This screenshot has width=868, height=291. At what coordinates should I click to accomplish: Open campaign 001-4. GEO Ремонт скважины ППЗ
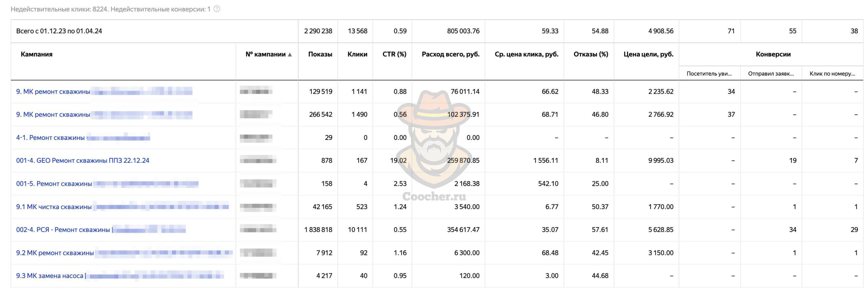tap(83, 161)
